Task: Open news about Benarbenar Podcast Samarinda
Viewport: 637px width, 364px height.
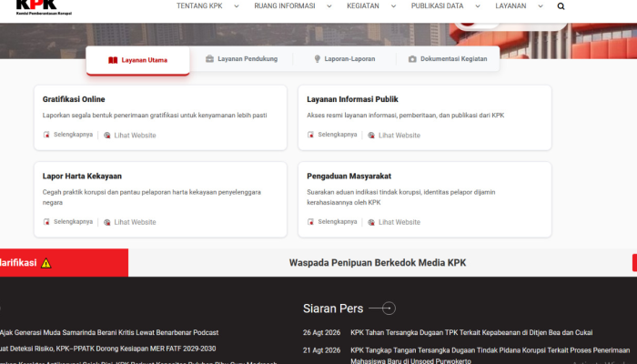Action: pyautogui.click(x=109, y=332)
